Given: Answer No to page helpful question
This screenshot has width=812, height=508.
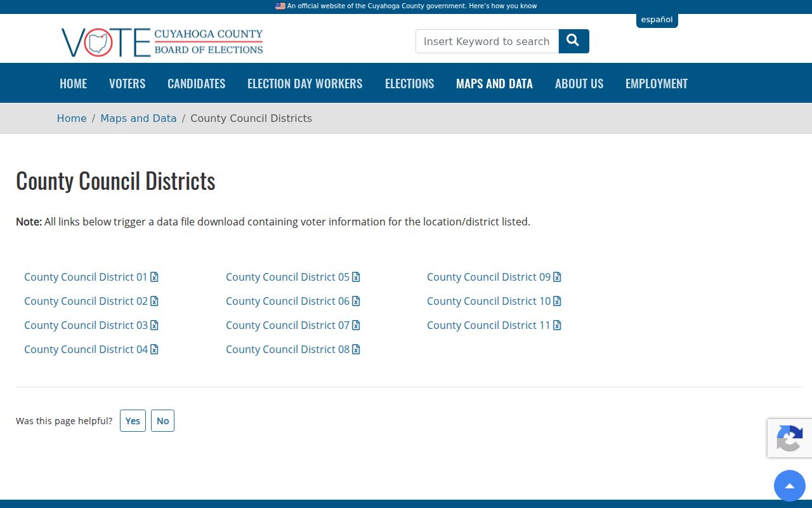Looking at the screenshot, I should tap(162, 421).
